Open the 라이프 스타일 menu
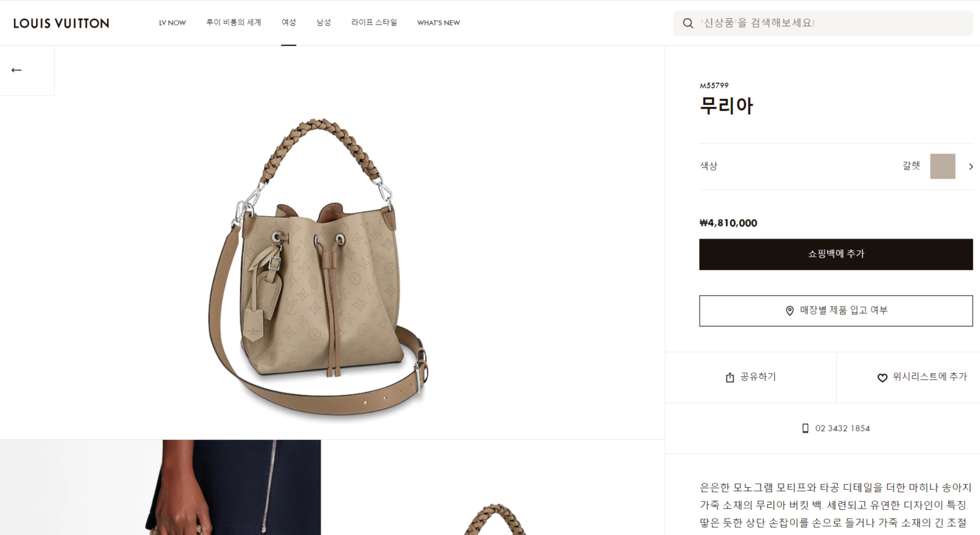Screen dimensions: 980x535 coord(374,23)
